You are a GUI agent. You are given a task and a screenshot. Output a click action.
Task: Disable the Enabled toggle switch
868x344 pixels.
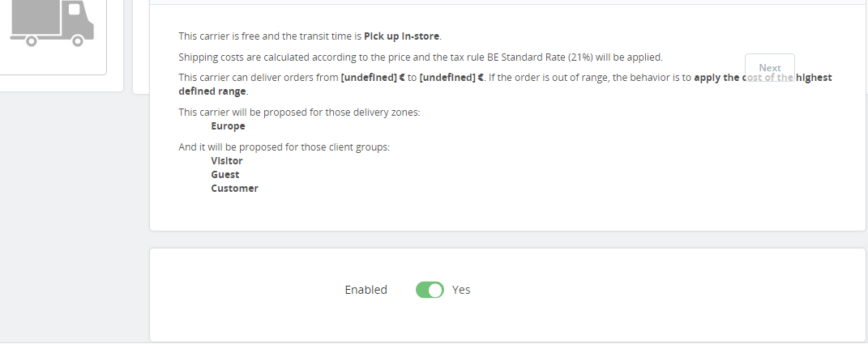pyautogui.click(x=430, y=290)
